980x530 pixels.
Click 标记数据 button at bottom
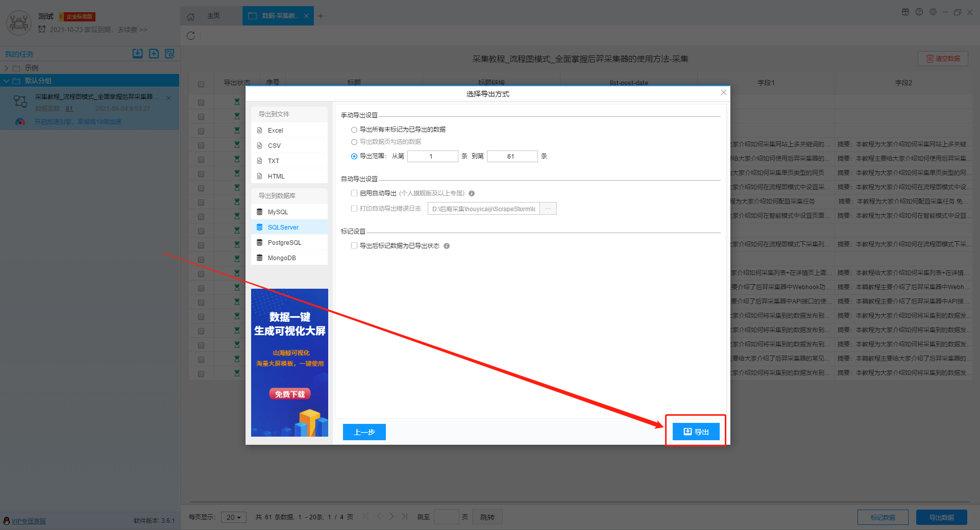coord(883,517)
